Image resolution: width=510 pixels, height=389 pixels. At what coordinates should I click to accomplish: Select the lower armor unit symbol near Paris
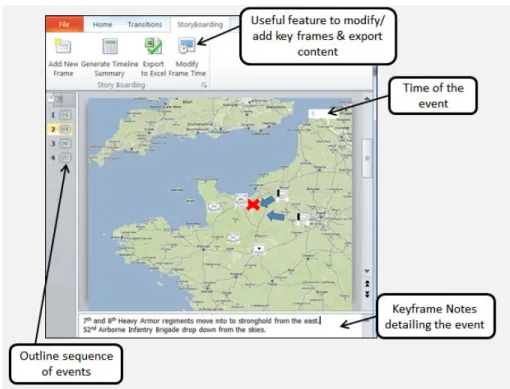pyautogui.click(x=302, y=219)
